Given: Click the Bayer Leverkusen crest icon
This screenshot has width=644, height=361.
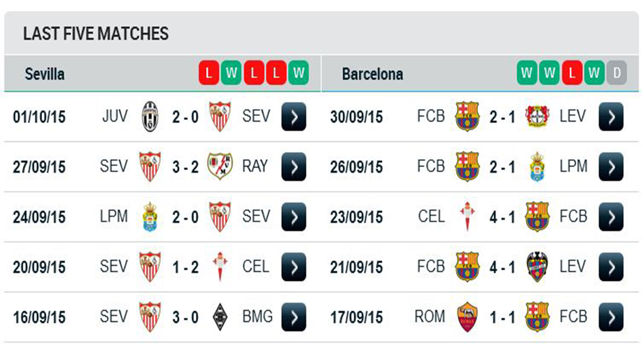Looking at the screenshot, I should (x=537, y=117).
